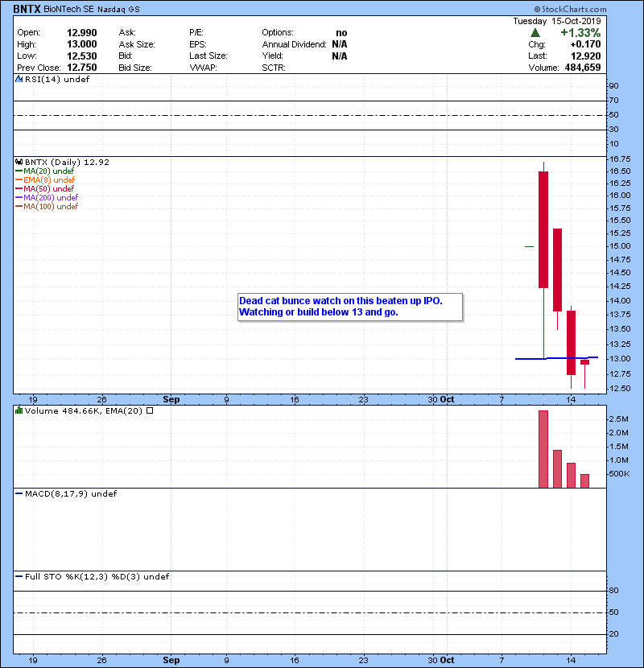This screenshot has height=668, width=644.
Task: Click the Nasdaq GS exchange label
Action: (118, 10)
